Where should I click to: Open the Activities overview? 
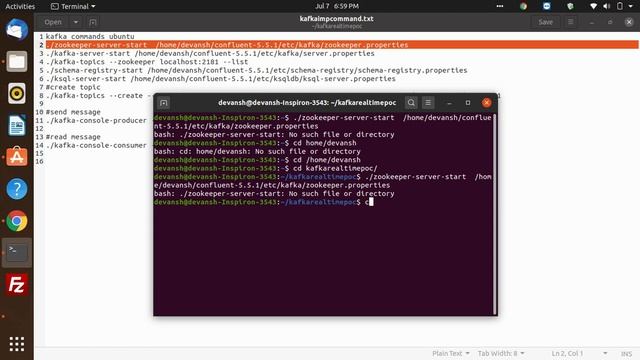tap(20, 6)
